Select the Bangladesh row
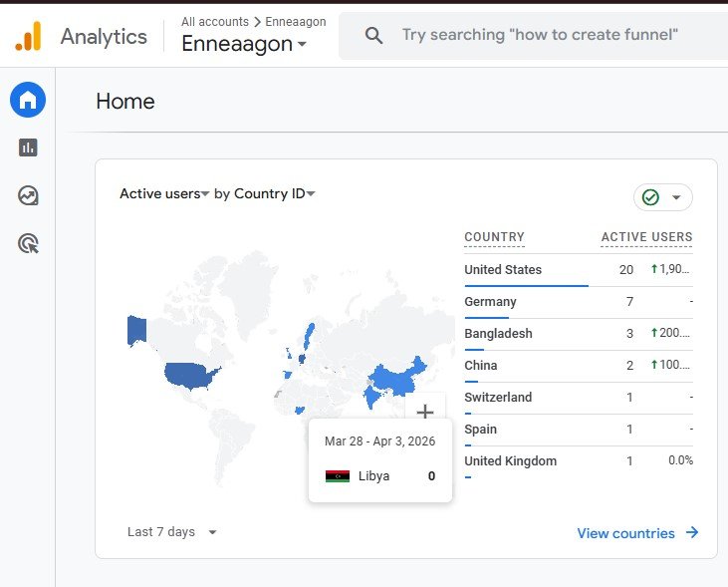 click(x=579, y=334)
